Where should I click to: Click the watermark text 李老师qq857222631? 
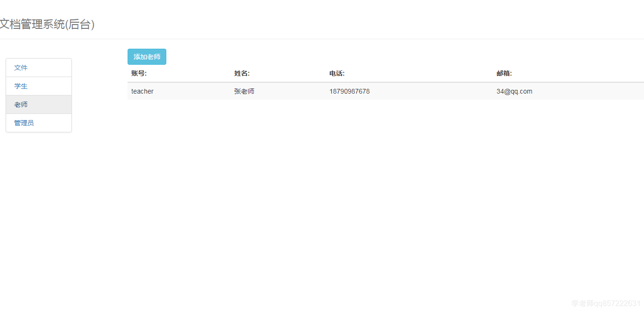pos(603,305)
